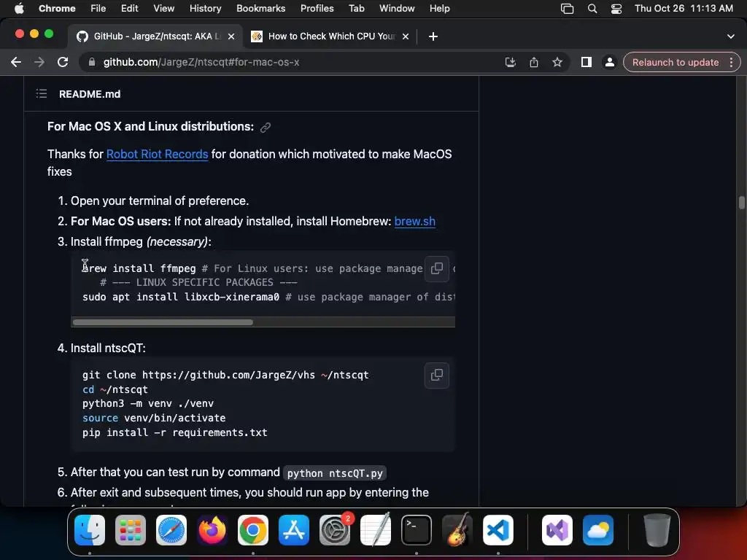This screenshot has height=560, width=747.
Task: Click the address bar URL field
Action: tap(295, 63)
